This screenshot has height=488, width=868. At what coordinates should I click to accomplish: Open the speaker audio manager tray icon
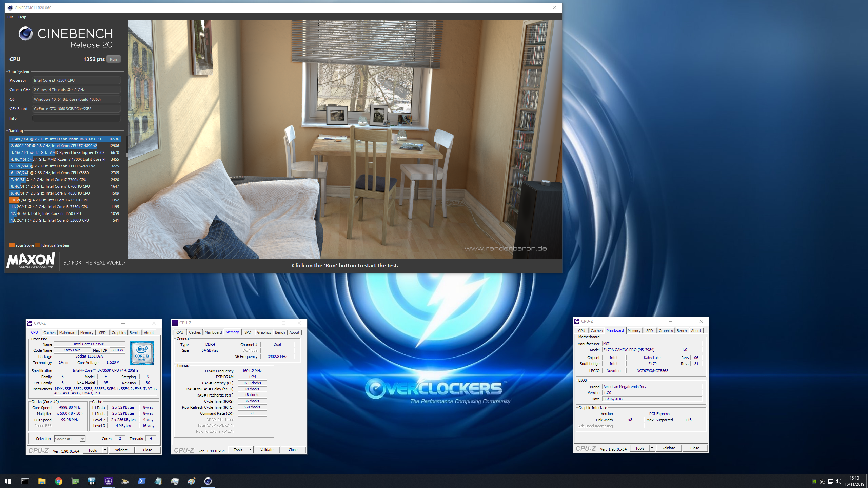(822, 481)
